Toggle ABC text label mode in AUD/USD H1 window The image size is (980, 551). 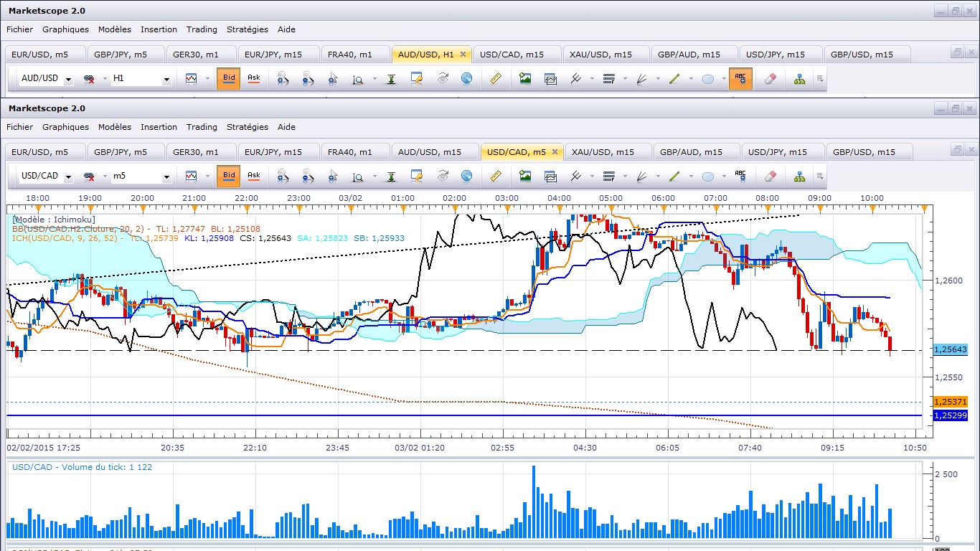pos(740,78)
